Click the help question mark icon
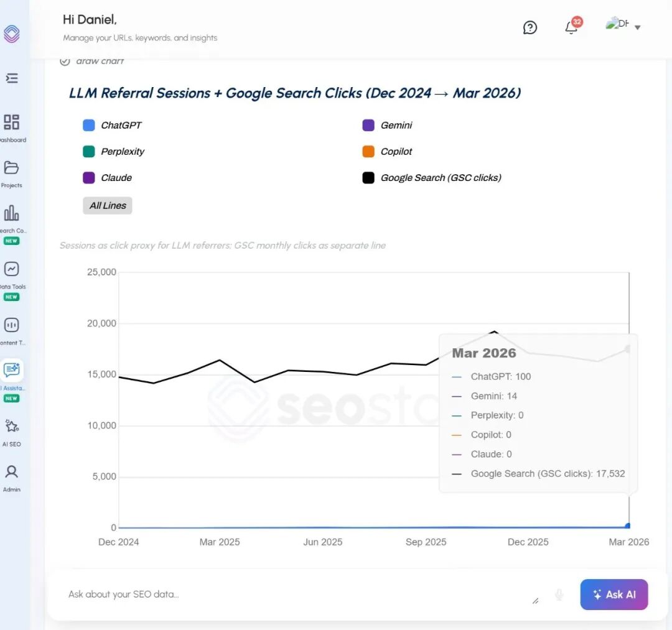 point(530,27)
